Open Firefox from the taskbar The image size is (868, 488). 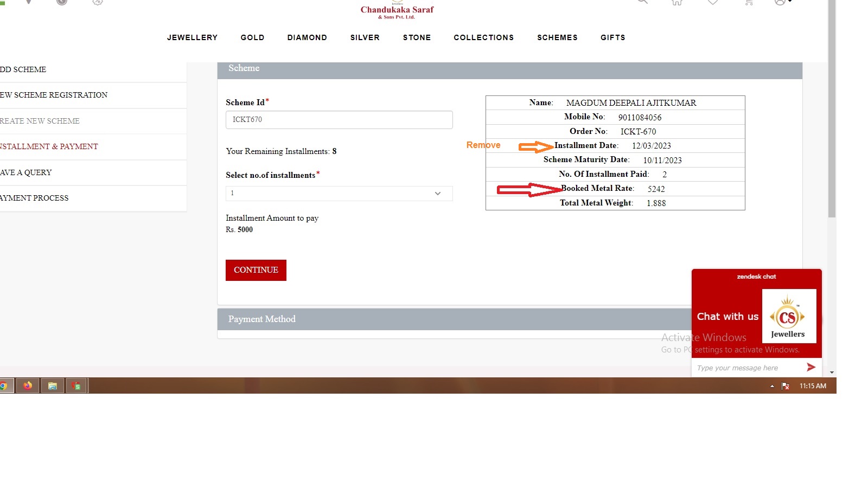[x=28, y=386]
